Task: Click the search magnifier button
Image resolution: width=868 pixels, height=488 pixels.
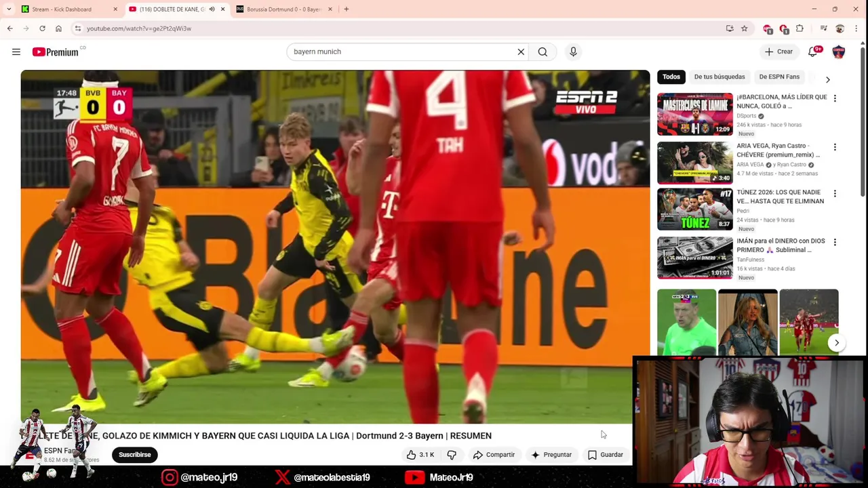Action: (x=542, y=52)
